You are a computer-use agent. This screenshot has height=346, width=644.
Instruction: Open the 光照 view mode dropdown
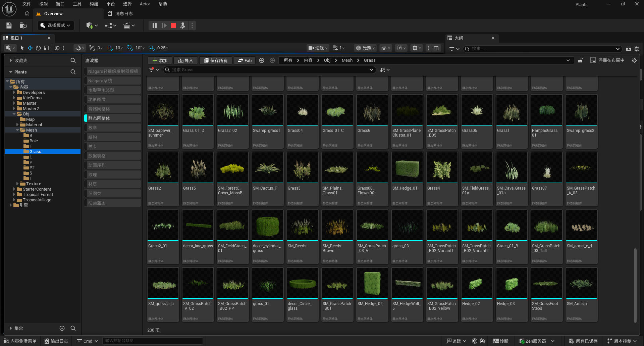click(366, 48)
